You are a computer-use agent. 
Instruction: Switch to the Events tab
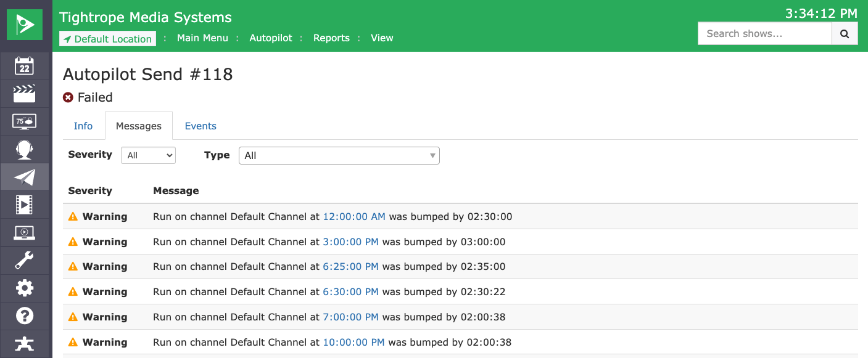click(x=200, y=126)
